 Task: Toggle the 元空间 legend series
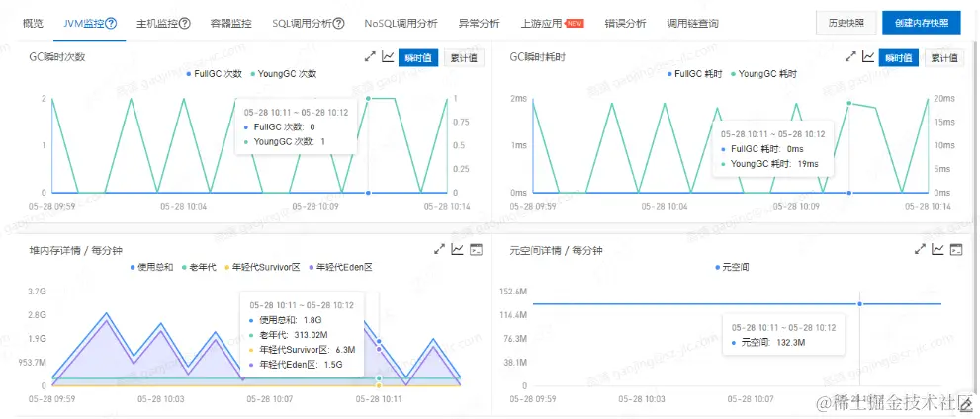pos(731,267)
